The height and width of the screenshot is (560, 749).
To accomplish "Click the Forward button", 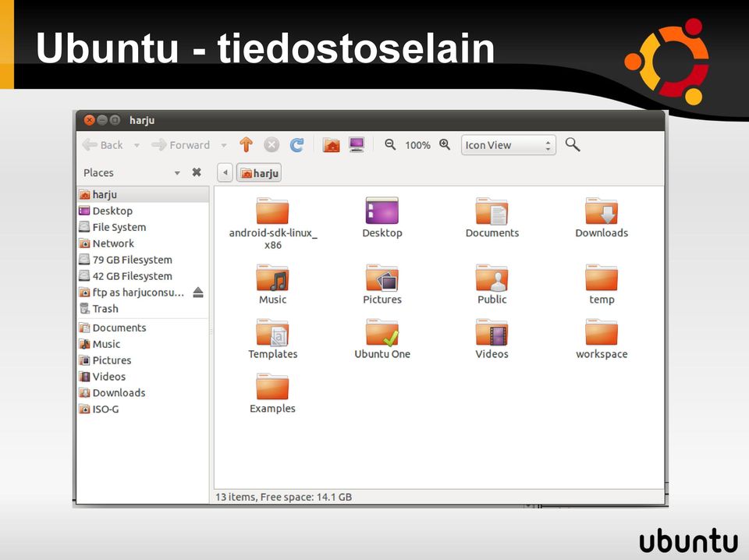I will coord(180,144).
